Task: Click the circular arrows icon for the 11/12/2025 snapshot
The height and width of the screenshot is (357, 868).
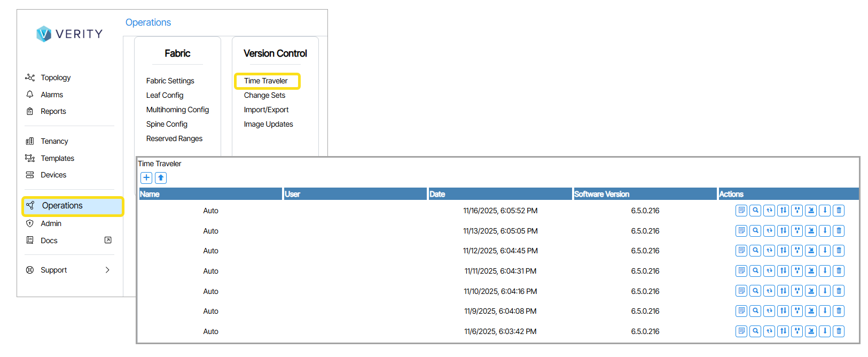Action: 769,251
